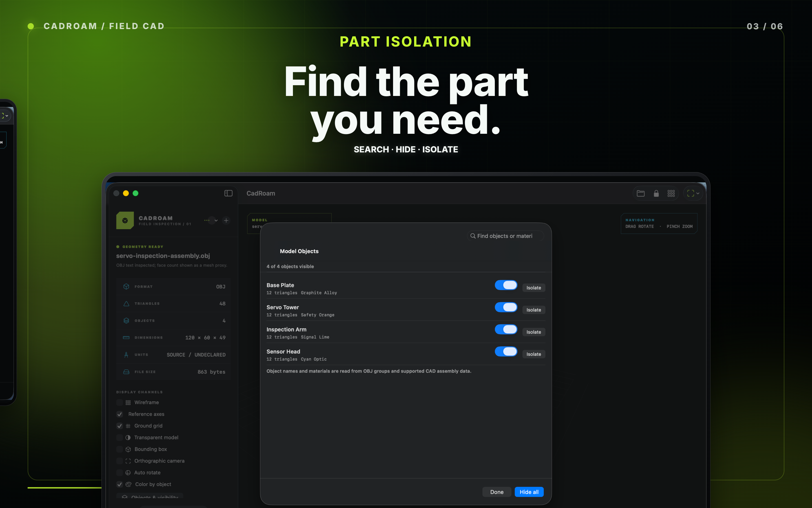The height and width of the screenshot is (508, 812).
Task: Click the Base Plate row name
Action: pos(280,285)
